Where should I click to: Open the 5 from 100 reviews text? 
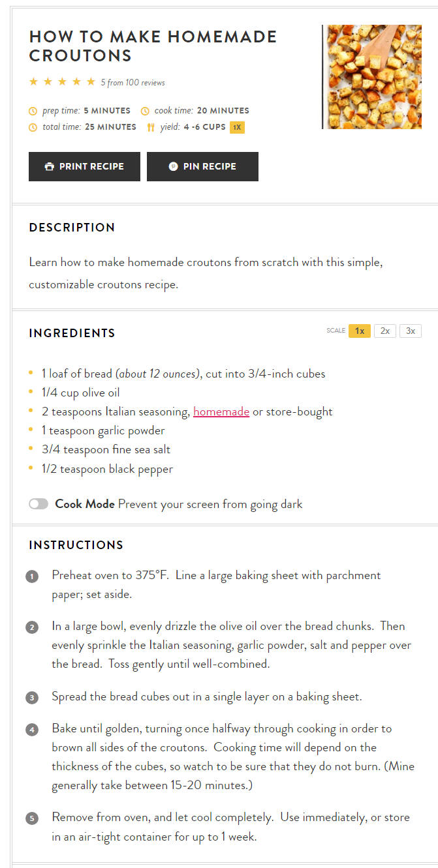pyautogui.click(x=133, y=83)
